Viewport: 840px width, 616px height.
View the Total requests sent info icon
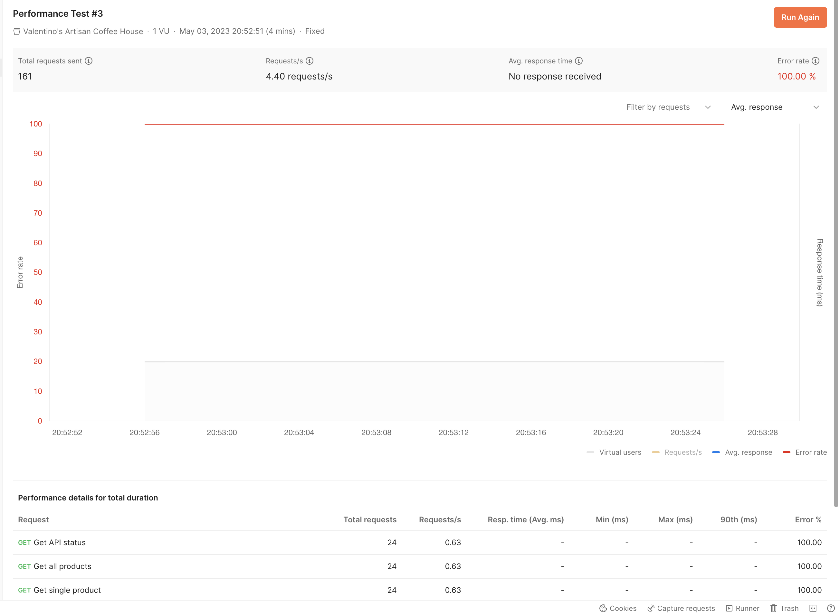[89, 61]
